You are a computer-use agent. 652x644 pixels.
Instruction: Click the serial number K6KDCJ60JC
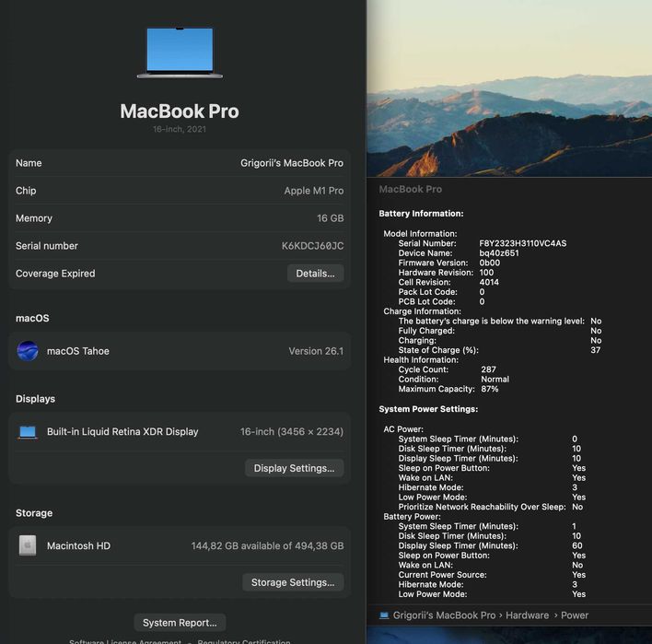[x=313, y=246]
